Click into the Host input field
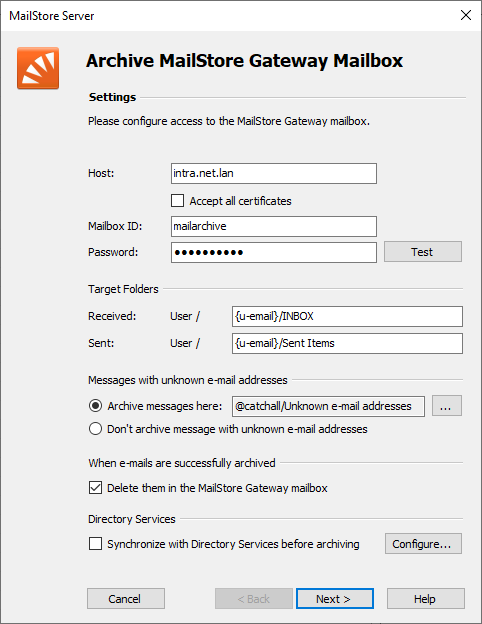The width and height of the screenshot is (482, 624). pos(274,174)
